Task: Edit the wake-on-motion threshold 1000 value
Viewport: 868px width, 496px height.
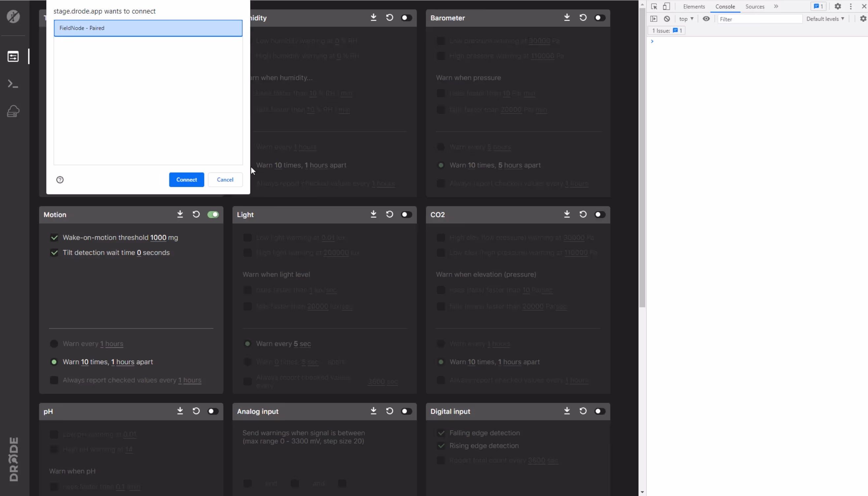Action: click(158, 238)
